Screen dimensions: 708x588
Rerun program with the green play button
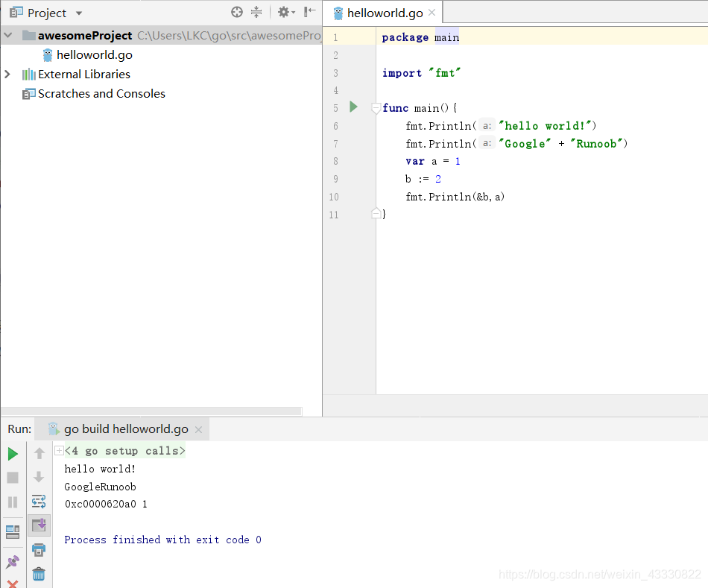(13, 454)
